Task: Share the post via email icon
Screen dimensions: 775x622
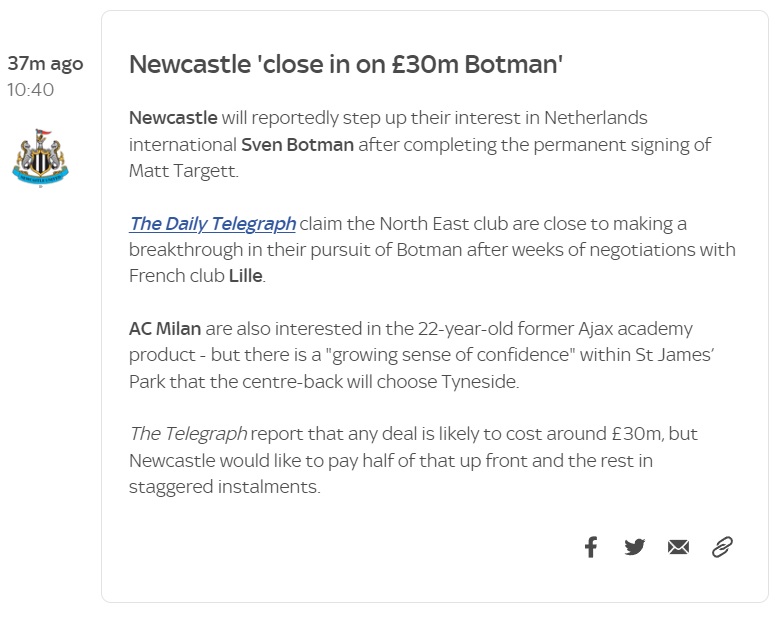Action: tap(679, 547)
